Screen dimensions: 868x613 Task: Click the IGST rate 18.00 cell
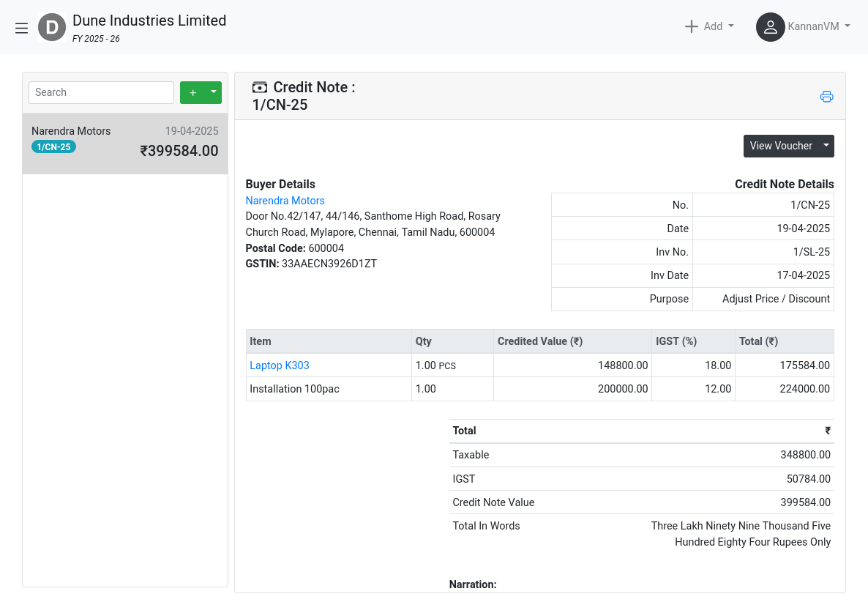point(694,365)
